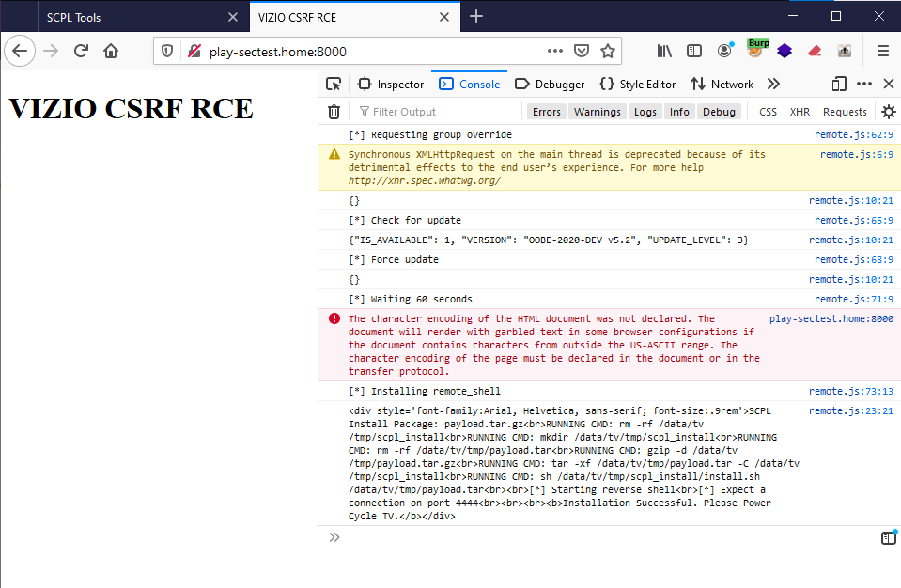This screenshot has height=588, width=901.
Task: Click the forward navigation arrow
Action: pyautogui.click(x=51, y=51)
